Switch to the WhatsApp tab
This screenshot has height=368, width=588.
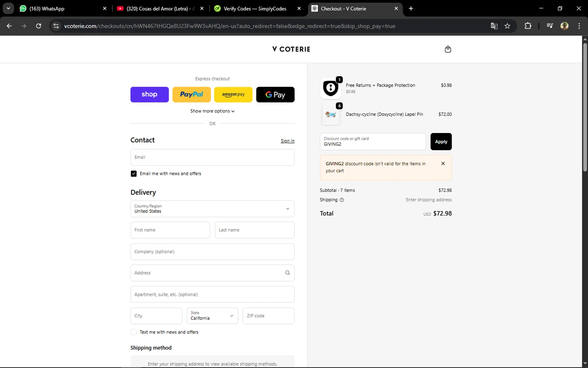click(x=63, y=8)
